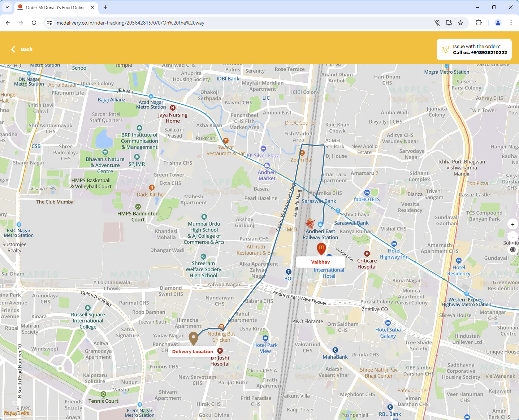Click the KK Silver Plaza marker icon
The image size is (519, 420).
[263, 148]
